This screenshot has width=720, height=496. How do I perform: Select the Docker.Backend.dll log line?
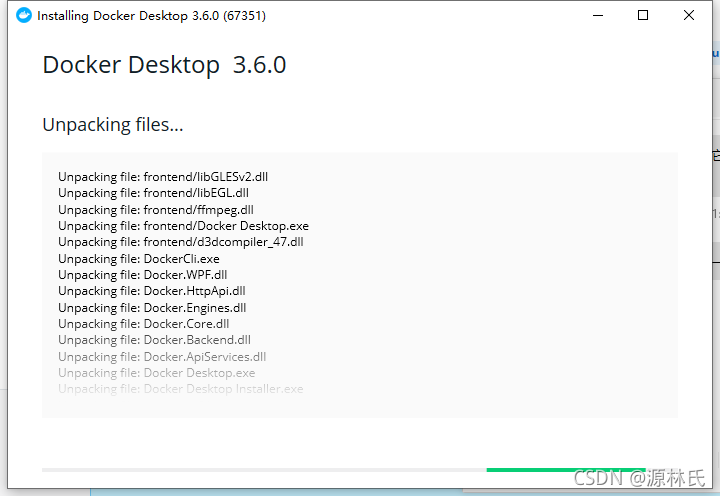pyautogui.click(x=154, y=339)
